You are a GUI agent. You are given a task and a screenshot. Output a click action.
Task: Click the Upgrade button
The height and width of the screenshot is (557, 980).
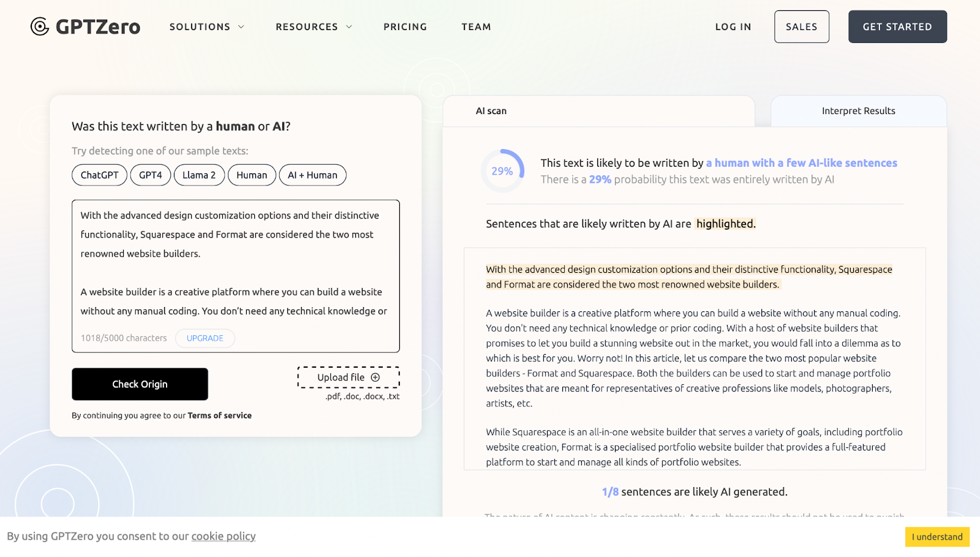click(205, 338)
